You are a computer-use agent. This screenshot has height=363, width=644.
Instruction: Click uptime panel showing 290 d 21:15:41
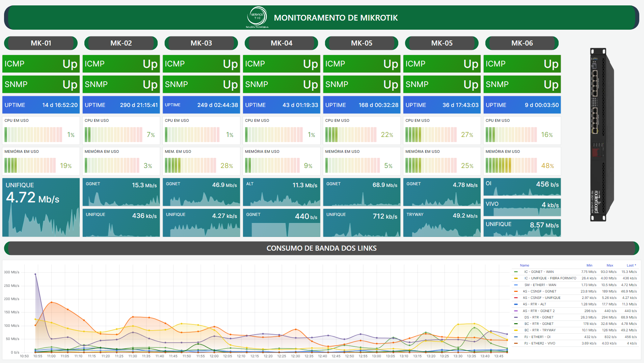[121, 105]
